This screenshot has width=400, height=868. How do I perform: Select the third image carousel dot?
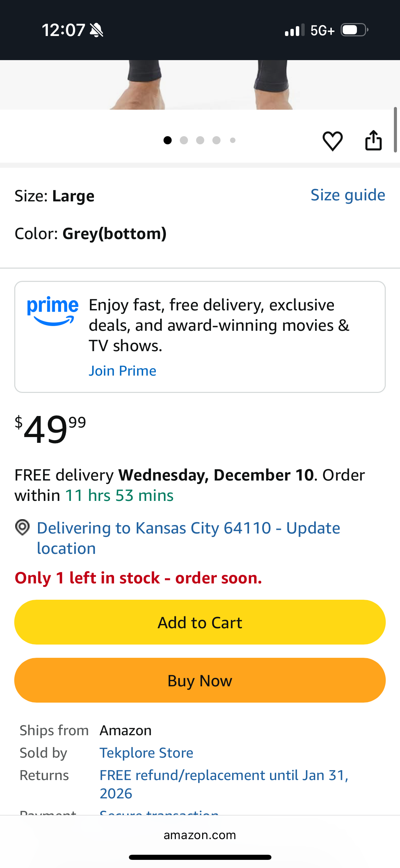[x=200, y=140]
